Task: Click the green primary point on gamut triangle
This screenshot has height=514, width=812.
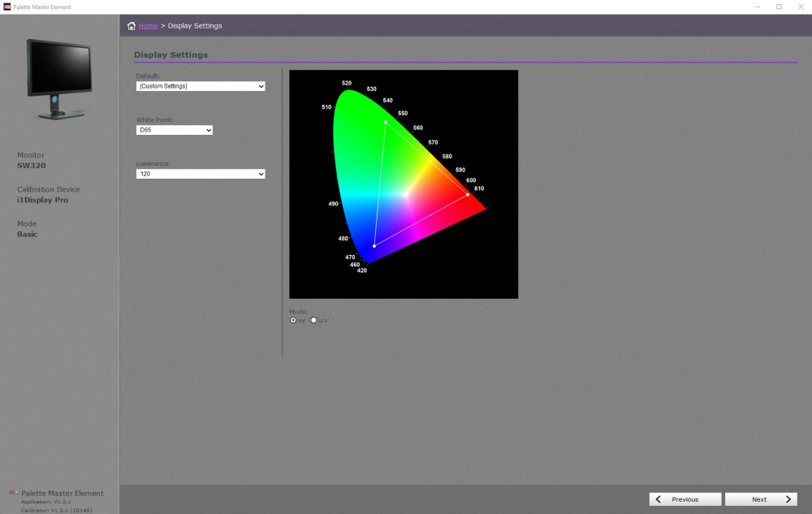Action: coord(386,122)
